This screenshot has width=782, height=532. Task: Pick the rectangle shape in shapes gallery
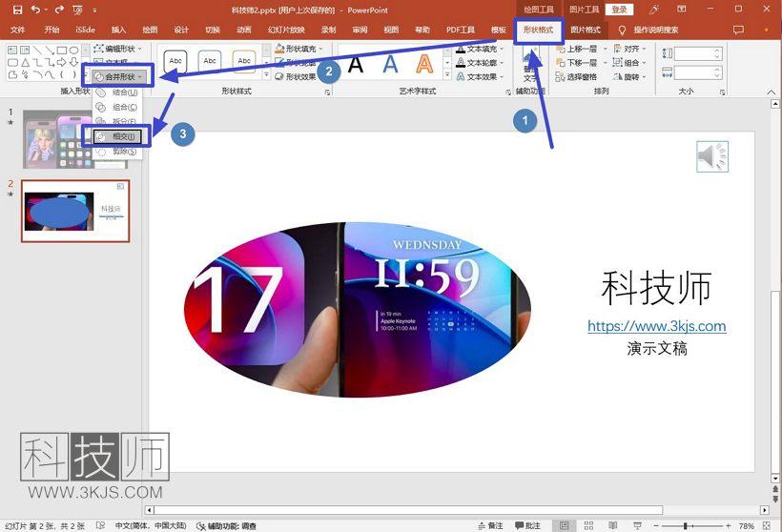62,50
